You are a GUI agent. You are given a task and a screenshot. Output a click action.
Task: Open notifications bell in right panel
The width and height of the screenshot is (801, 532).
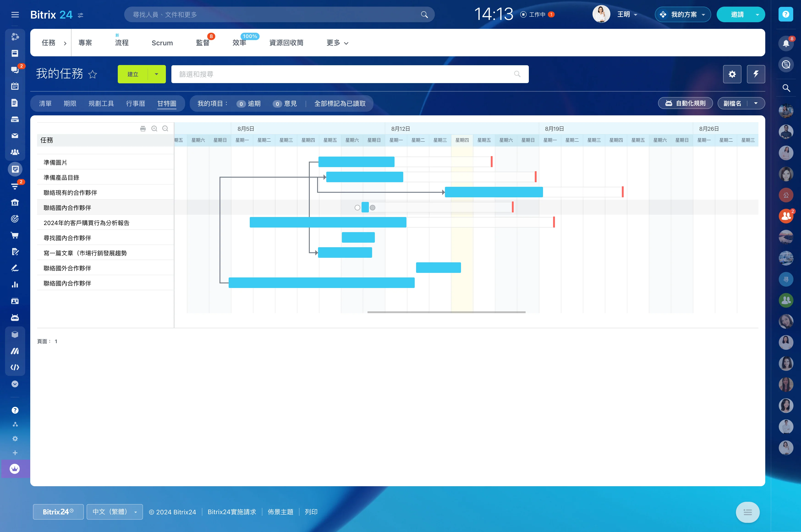pos(786,43)
